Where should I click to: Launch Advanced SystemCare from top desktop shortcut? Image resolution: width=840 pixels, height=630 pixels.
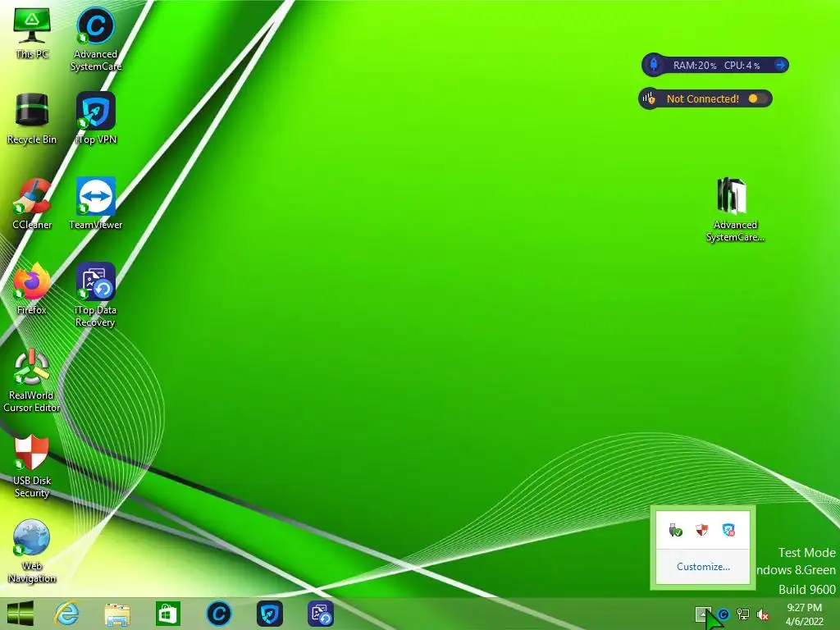tap(95, 38)
